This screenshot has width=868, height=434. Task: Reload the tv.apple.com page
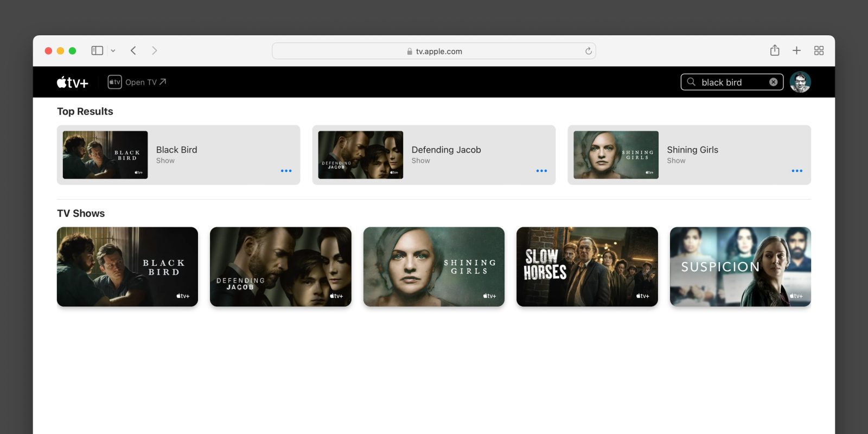point(588,51)
